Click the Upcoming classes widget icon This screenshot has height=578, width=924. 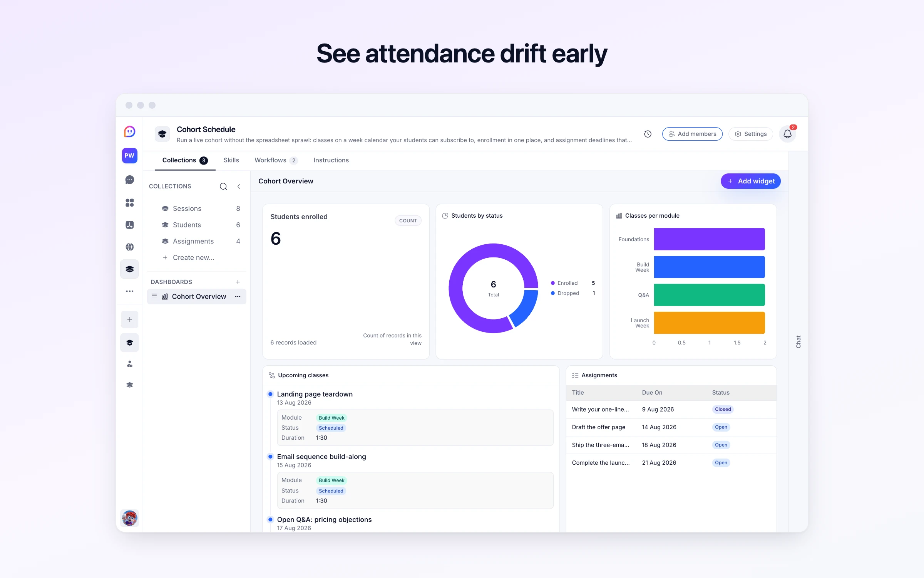click(x=272, y=375)
